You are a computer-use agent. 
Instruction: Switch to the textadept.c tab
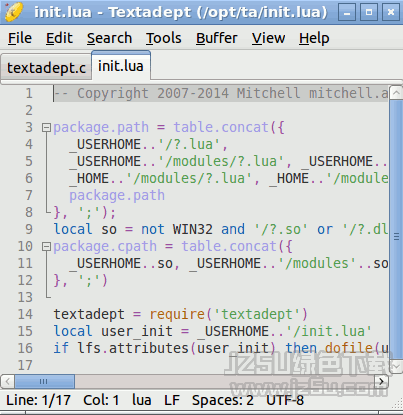pos(46,68)
